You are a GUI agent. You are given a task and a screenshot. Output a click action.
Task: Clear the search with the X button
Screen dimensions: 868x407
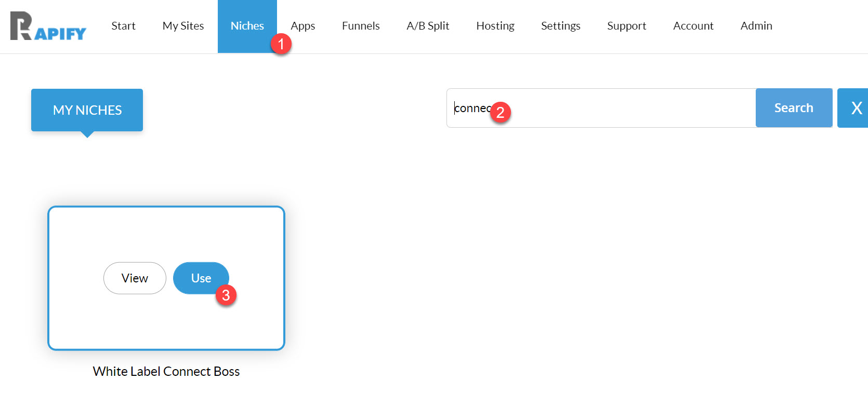855,108
